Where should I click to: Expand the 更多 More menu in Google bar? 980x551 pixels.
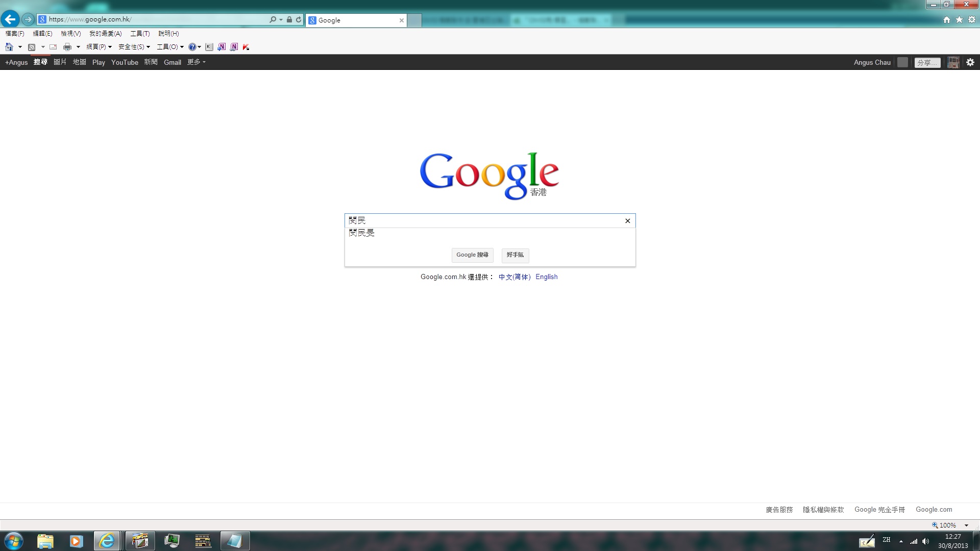[x=196, y=62]
